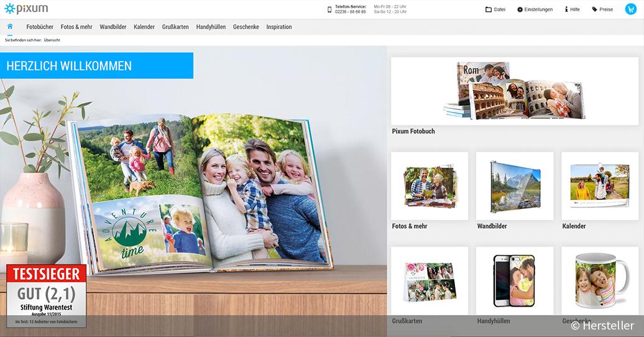Click the Übersicht breadcrumb
The width and height of the screenshot is (644, 337).
click(x=52, y=40)
